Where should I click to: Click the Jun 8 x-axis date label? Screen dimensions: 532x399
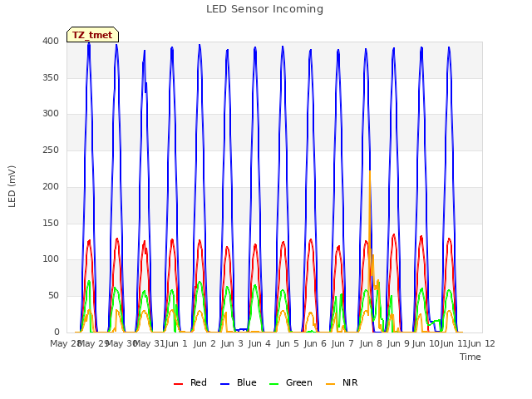371,343
